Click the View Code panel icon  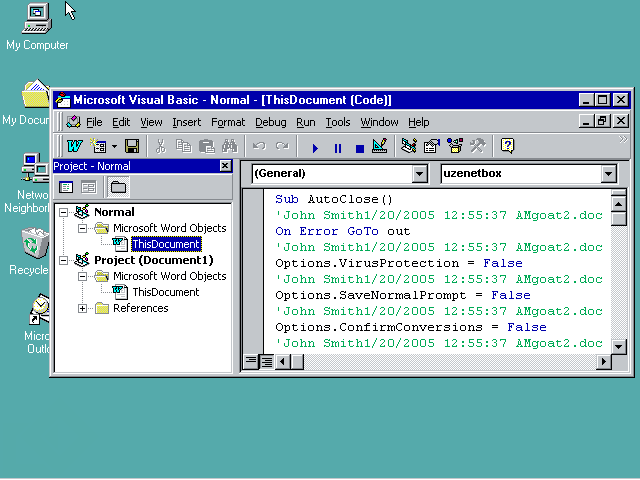66,187
